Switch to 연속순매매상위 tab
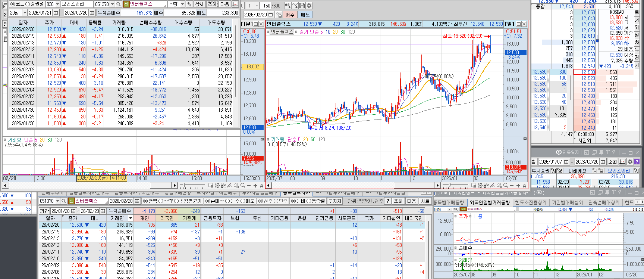Viewport: 644px width, 279px height. 603,202
